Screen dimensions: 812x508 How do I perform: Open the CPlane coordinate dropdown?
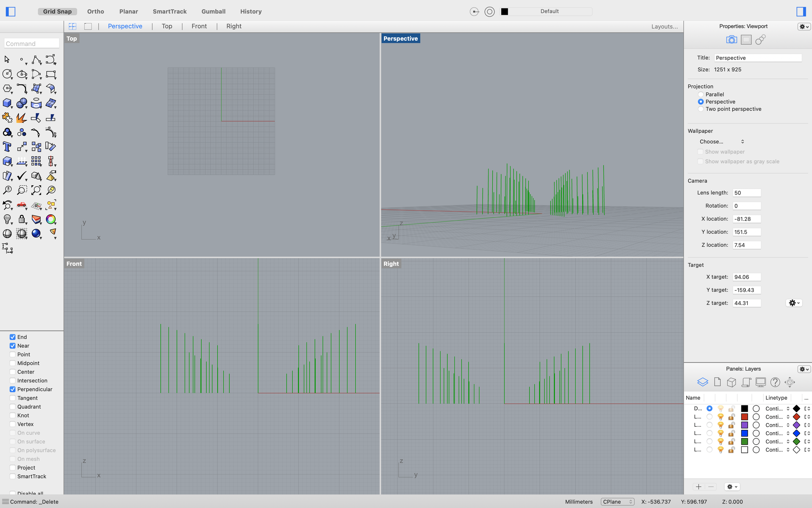[x=617, y=502]
